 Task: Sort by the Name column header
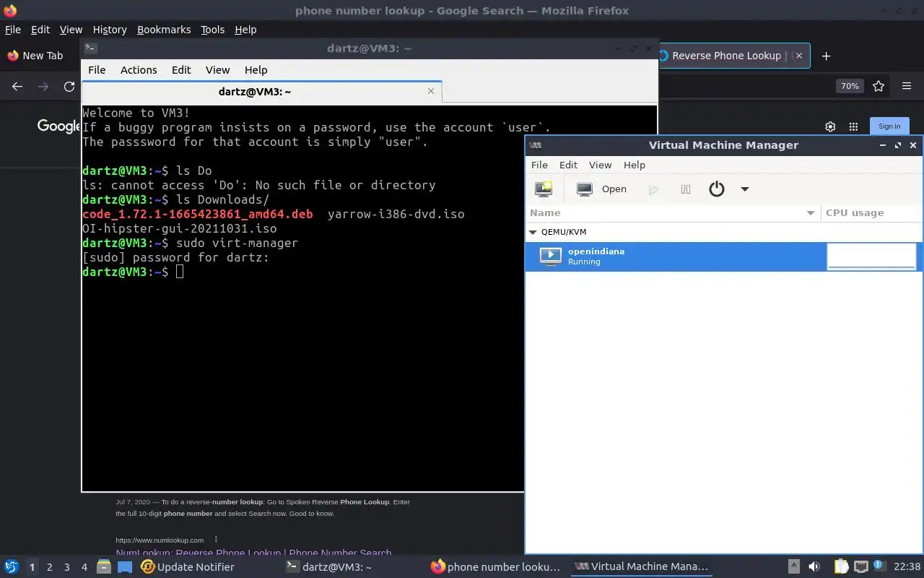click(x=673, y=212)
